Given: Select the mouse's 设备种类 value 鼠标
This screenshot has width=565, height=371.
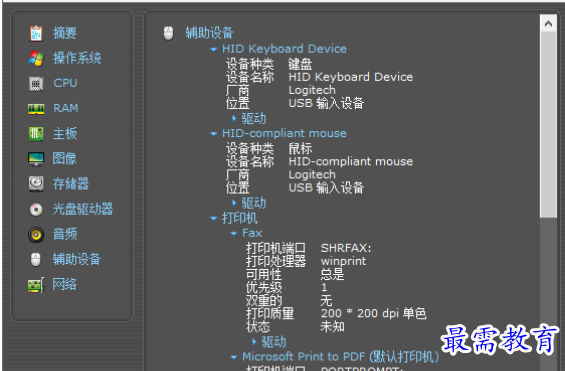Looking at the screenshot, I should 300,149.
